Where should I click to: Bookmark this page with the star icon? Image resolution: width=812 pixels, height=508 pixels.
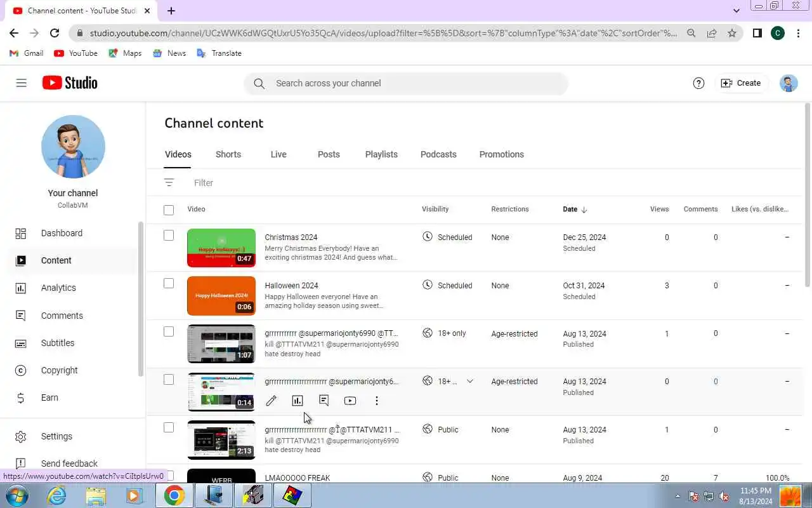(732, 33)
